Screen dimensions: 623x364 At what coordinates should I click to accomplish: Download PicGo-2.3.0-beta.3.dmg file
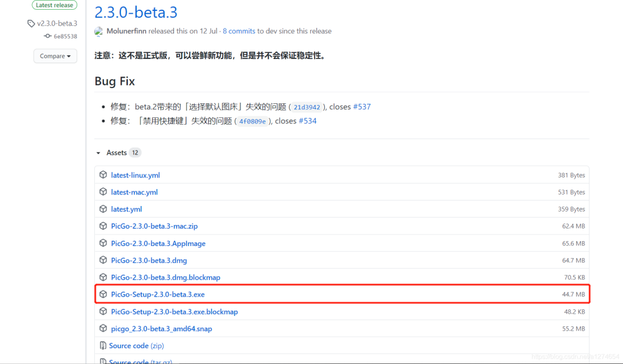pos(148,260)
